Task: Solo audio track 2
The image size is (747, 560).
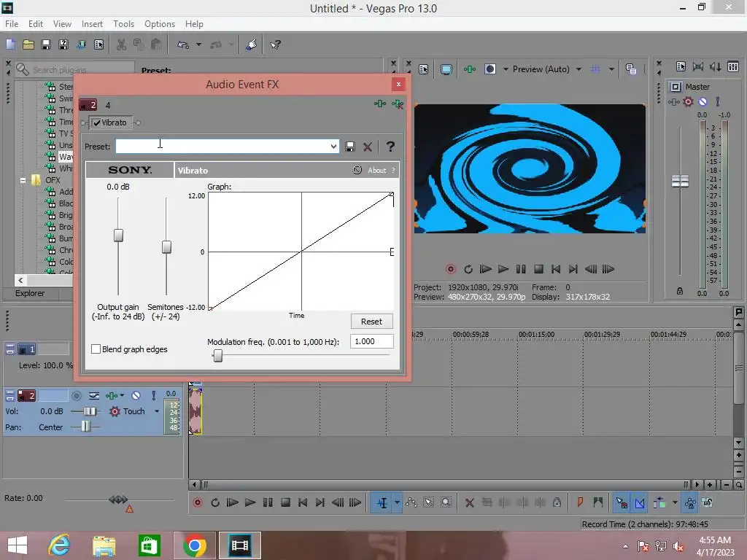Action: coord(153,396)
